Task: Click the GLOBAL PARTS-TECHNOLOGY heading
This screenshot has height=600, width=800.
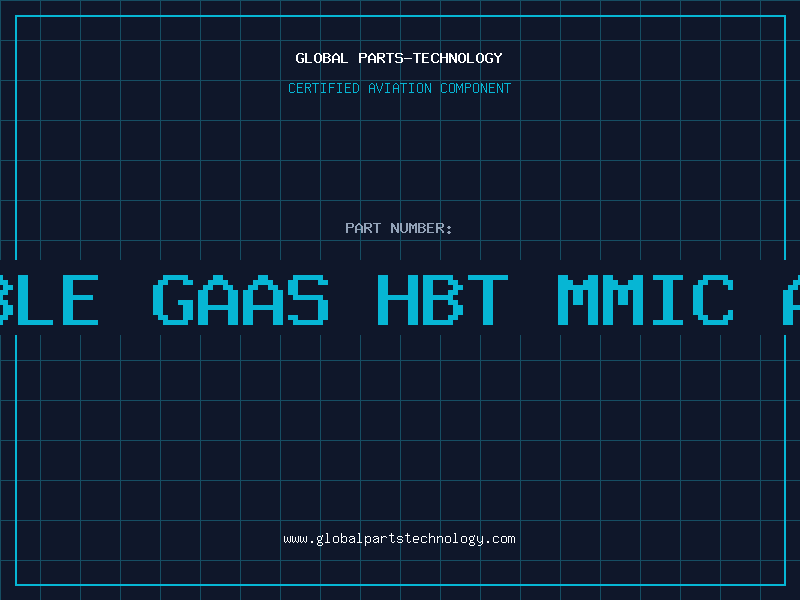Action: click(399, 58)
